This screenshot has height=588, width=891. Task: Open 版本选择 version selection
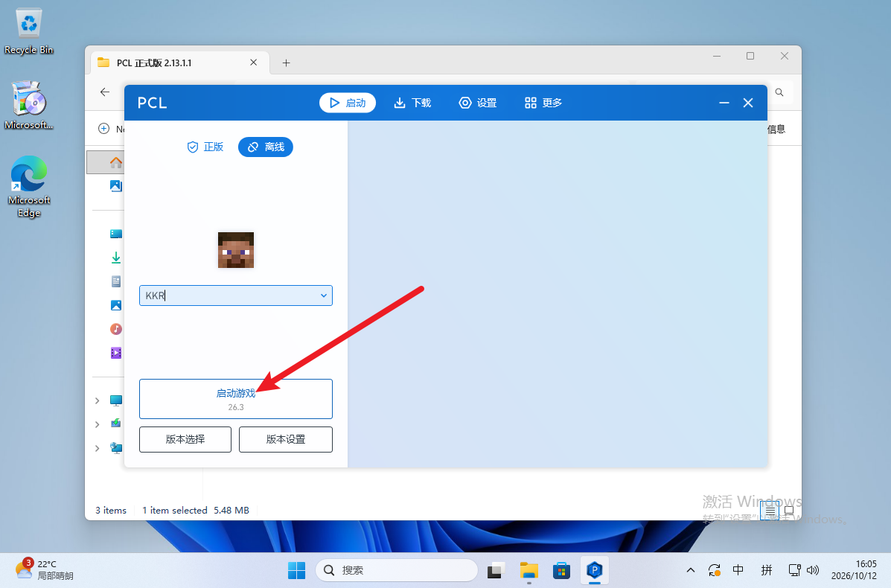[x=185, y=440]
